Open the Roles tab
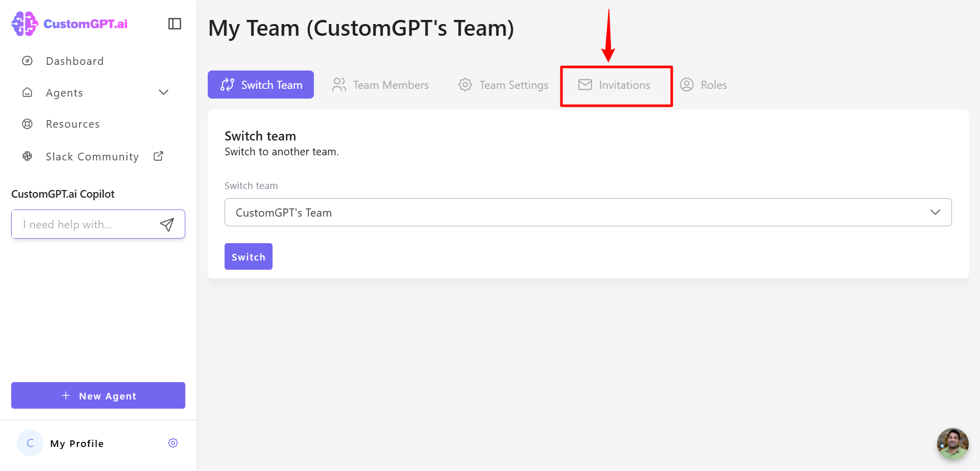Image resolution: width=980 pixels, height=471 pixels. pyautogui.click(x=703, y=85)
